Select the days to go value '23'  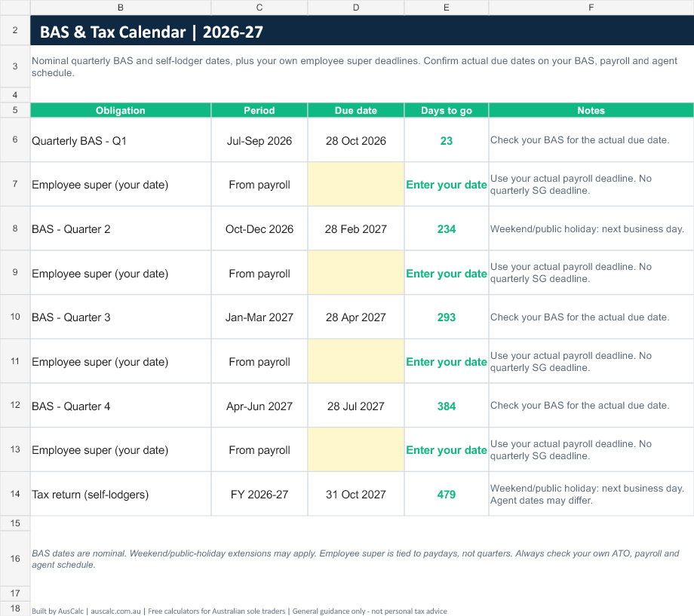[446, 140]
